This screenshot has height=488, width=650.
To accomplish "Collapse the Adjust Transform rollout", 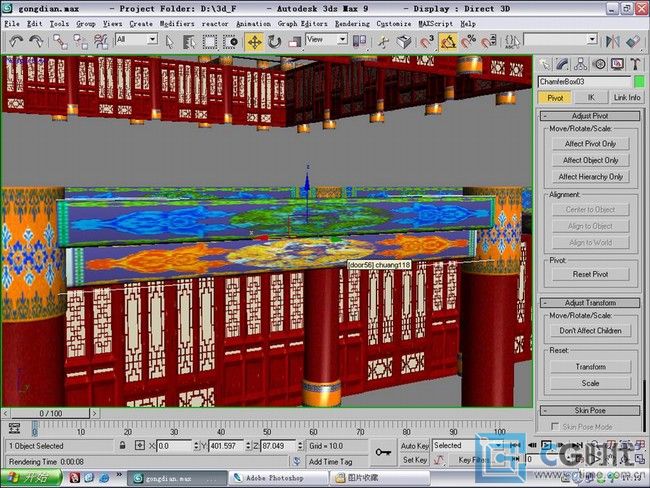I will (x=590, y=303).
